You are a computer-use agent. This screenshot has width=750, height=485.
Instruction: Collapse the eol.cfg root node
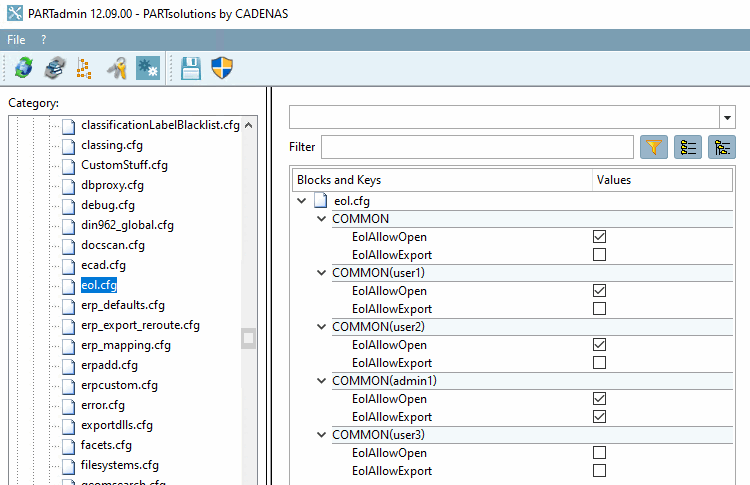302,201
